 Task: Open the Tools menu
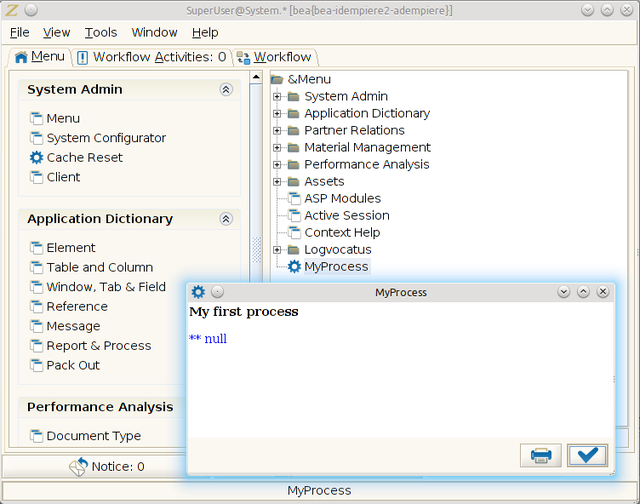pos(100,33)
